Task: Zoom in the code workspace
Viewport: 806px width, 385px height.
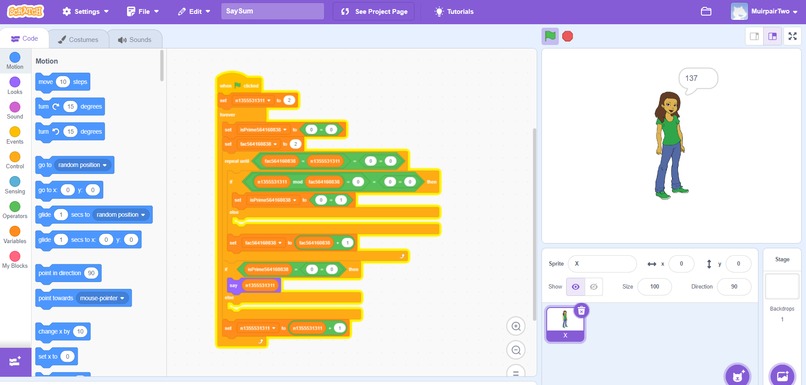Action: tap(516, 326)
